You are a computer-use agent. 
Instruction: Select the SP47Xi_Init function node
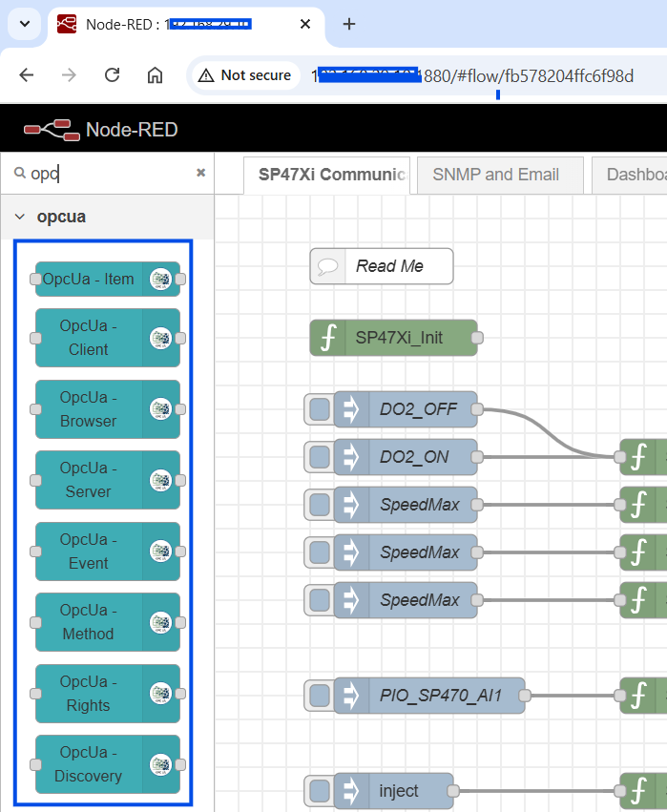point(393,338)
